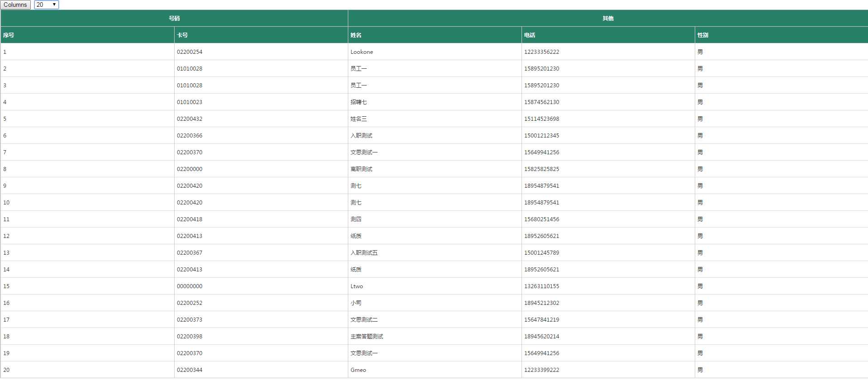The width and height of the screenshot is (868, 380).
Task: Select phone number 15001245789
Action: click(x=541, y=253)
